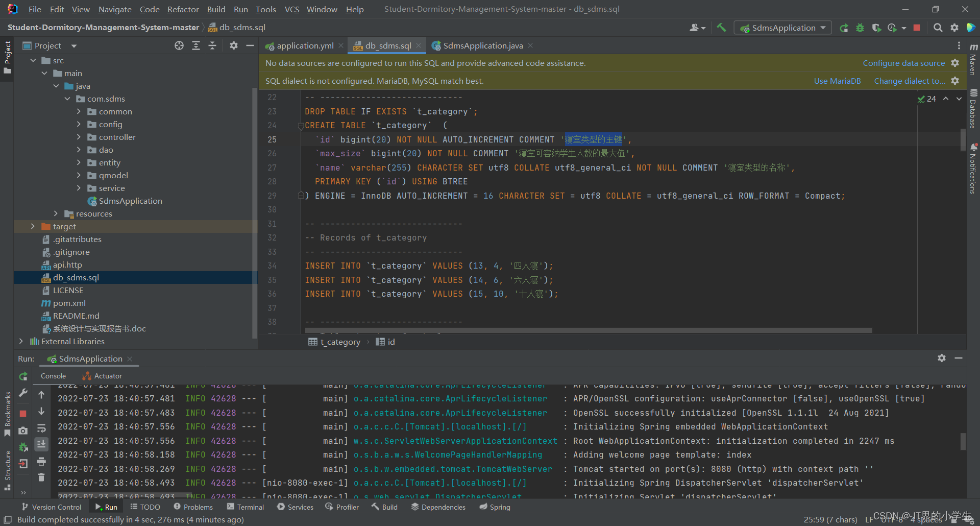
Task: Toggle Project side tool button
Action: tap(7, 57)
